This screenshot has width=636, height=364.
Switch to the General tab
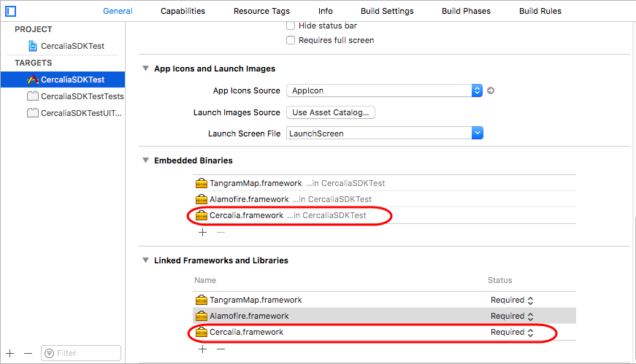coord(118,11)
